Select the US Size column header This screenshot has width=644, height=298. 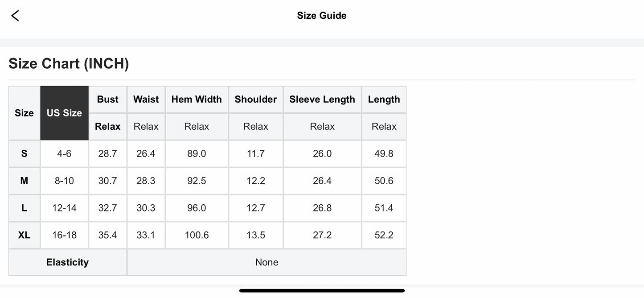[x=64, y=113]
